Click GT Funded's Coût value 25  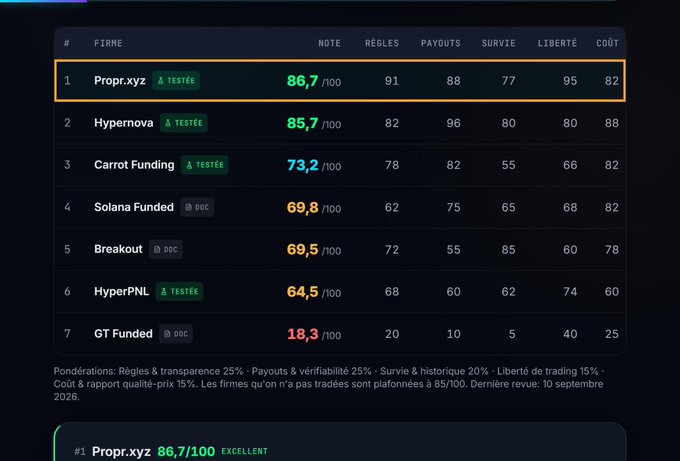click(611, 334)
